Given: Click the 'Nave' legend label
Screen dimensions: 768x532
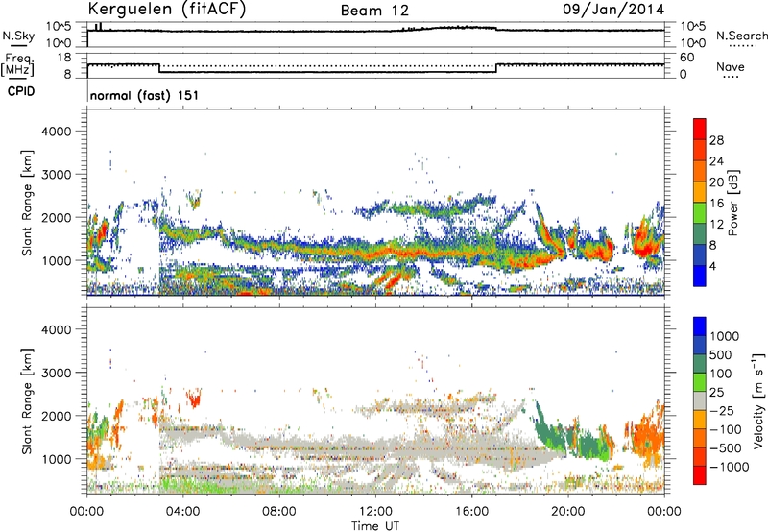Looking at the screenshot, I should pos(731,66).
